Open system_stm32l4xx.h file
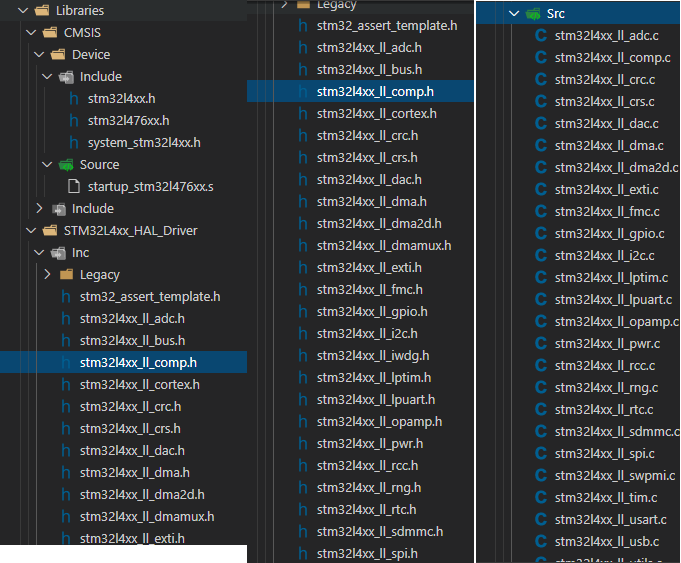Screen dimensions: 681x563 (x=144, y=143)
